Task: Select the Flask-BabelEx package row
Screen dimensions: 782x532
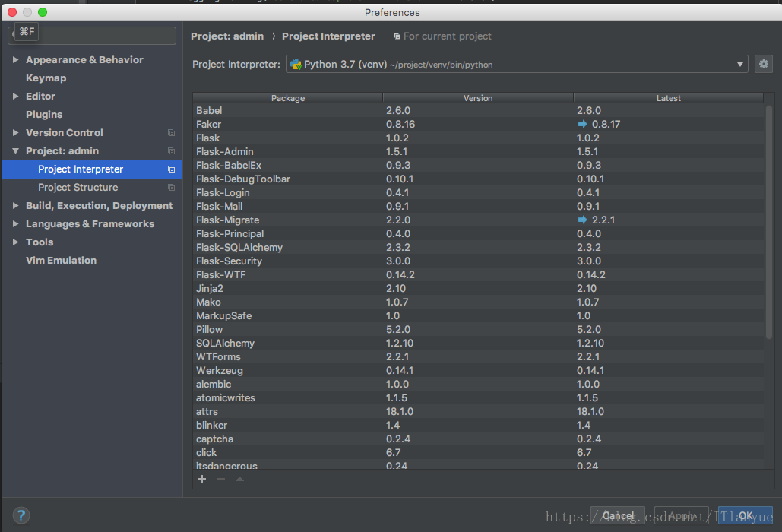Action: (x=478, y=165)
